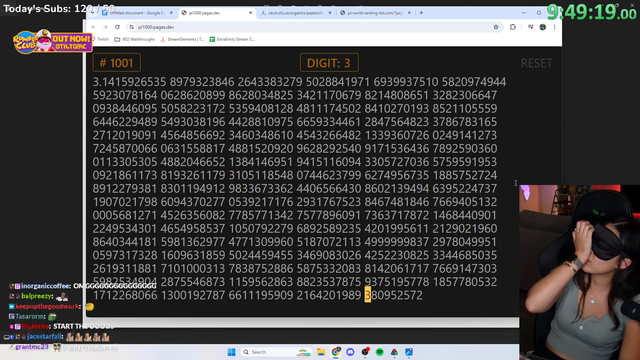
Task: Click the Rumble Club OUT NOW banner
Action: [52, 42]
